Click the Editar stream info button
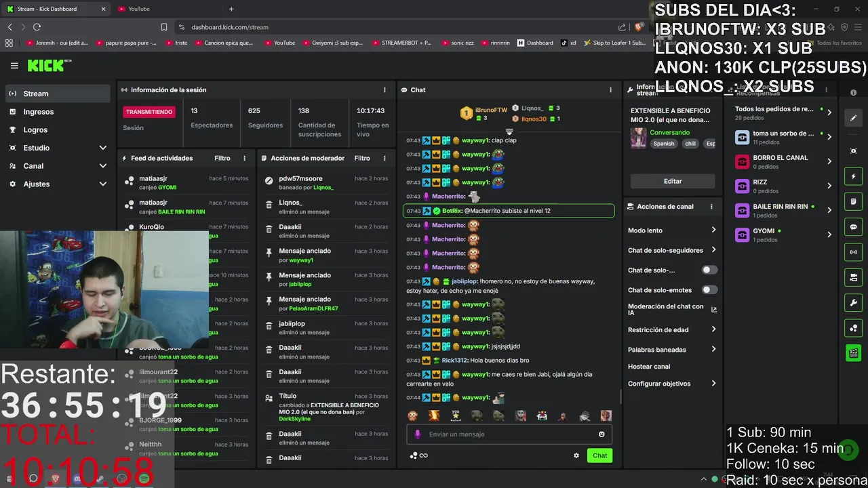Image resolution: width=868 pixels, height=488 pixels. coord(673,181)
